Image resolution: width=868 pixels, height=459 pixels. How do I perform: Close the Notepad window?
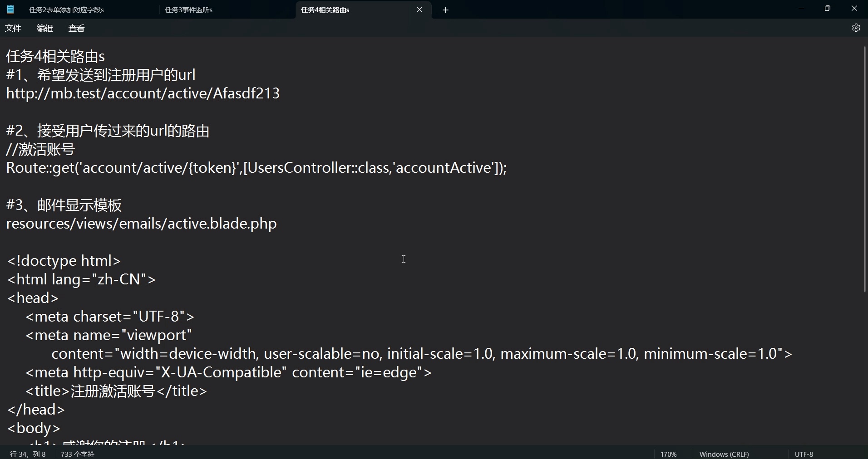click(x=854, y=9)
